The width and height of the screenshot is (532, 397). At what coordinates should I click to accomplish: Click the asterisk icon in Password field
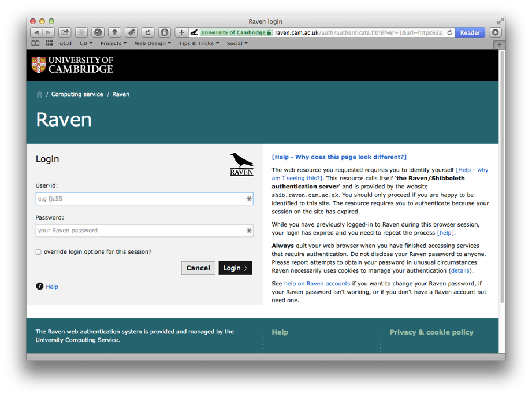(249, 231)
